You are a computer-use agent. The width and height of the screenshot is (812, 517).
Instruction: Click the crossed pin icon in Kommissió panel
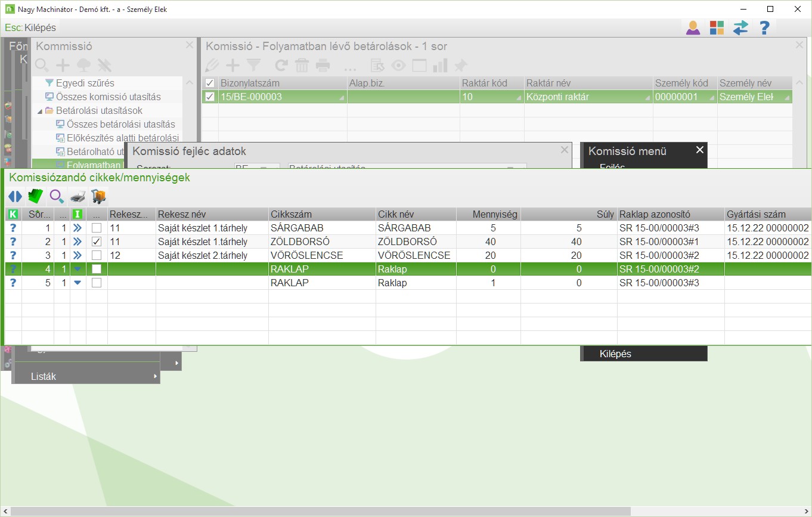click(104, 66)
